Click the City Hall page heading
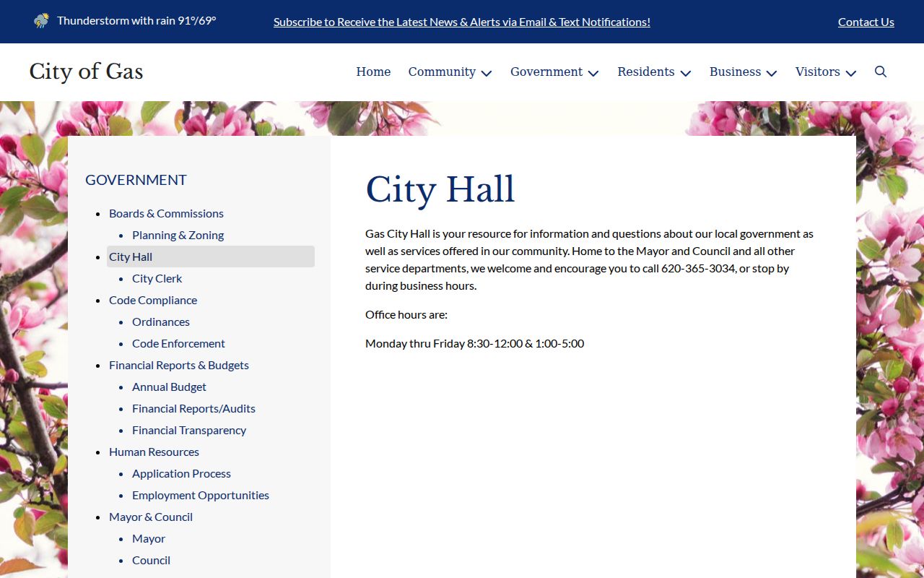The height and width of the screenshot is (578, 924). pyautogui.click(x=440, y=189)
